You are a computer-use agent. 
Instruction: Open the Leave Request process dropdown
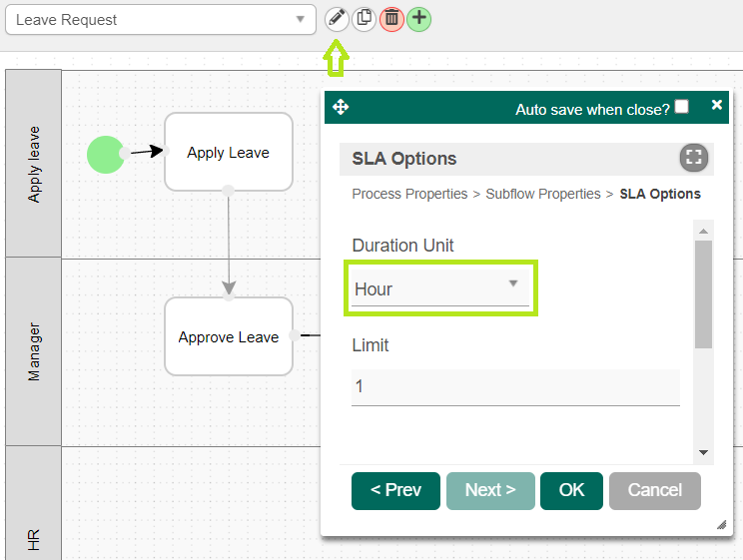click(160, 20)
